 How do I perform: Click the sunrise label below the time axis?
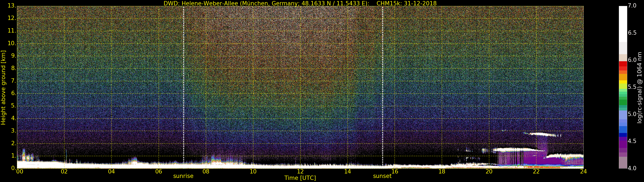(x=183, y=176)
